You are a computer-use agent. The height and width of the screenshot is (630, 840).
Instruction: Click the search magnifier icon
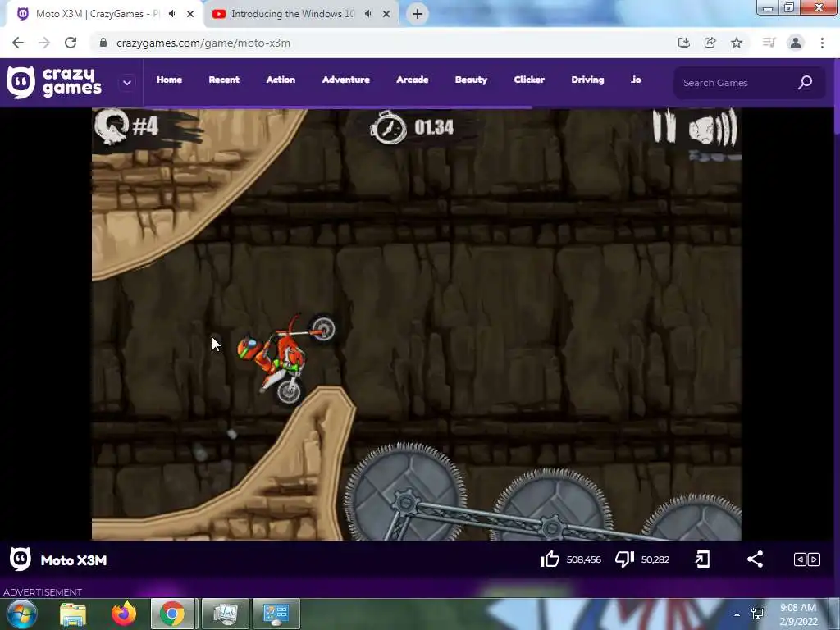pyautogui.click(x=806, y=83)
